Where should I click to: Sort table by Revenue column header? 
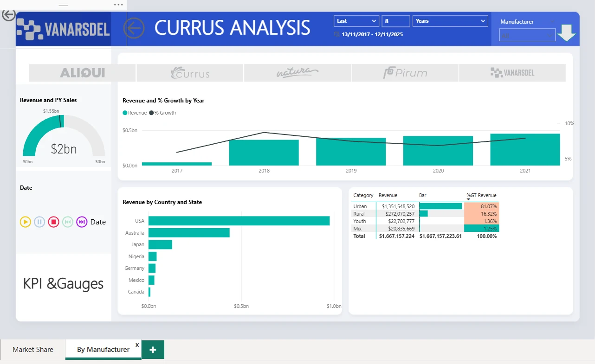(388, 195)
